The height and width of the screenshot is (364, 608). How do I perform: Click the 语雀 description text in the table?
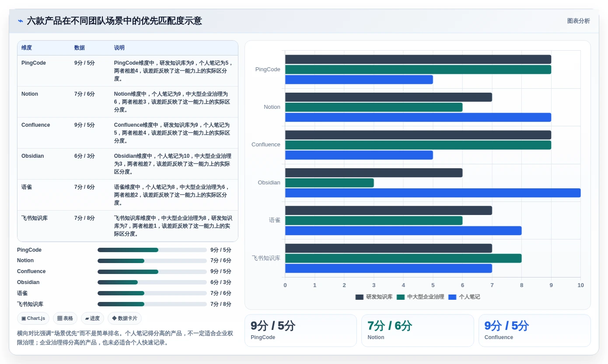click(172, 195)
